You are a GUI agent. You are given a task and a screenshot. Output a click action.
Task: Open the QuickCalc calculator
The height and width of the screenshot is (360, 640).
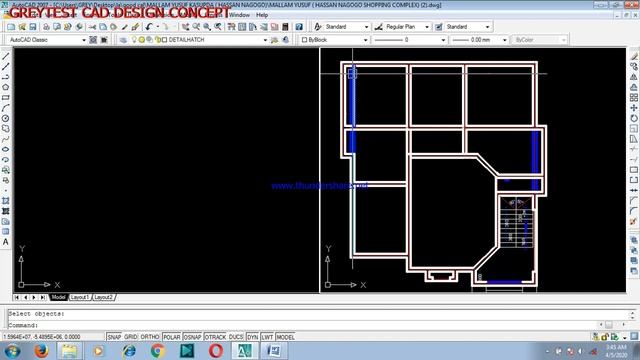click(x=285, y=27)
